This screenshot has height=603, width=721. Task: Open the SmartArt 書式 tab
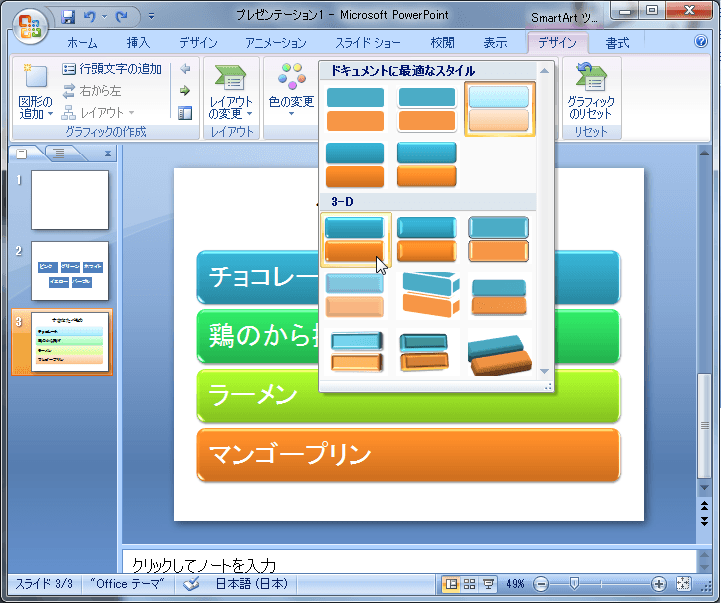pos(617,43)
